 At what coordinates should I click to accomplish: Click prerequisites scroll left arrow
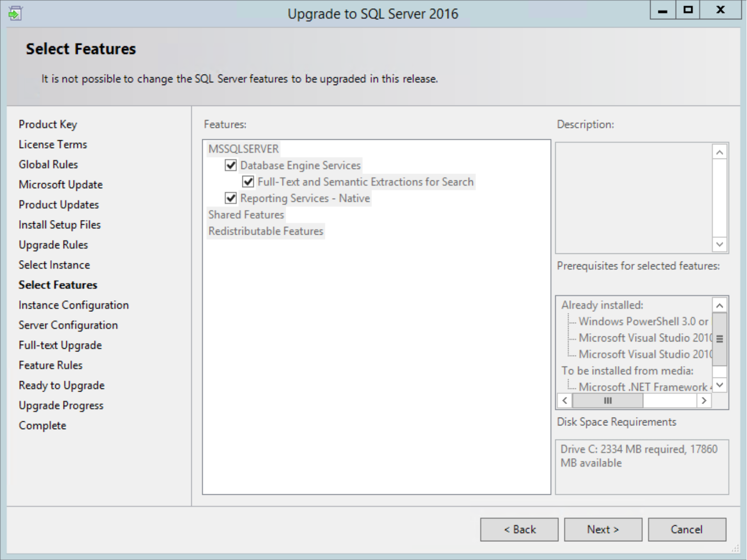565,400
